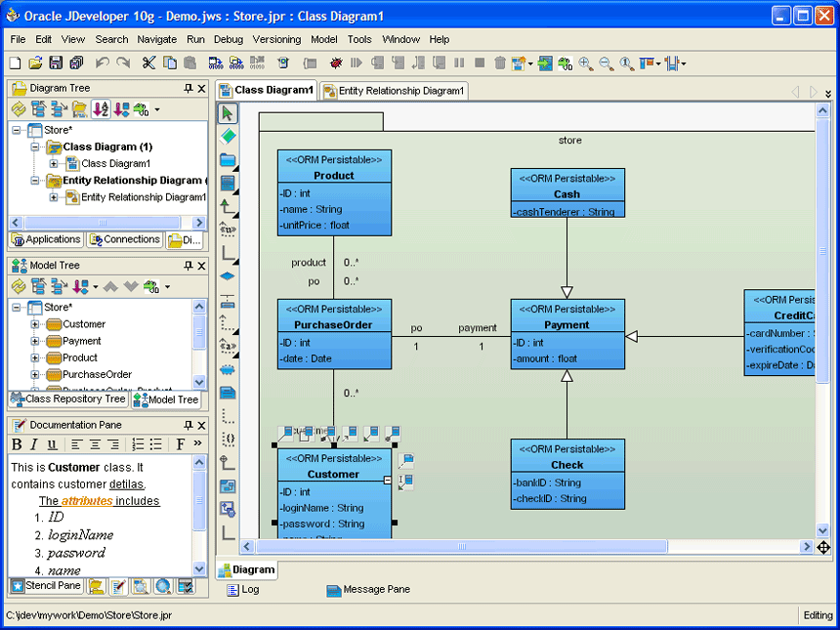
Task: Open the Stencil Pane tab
Action: (x=46, y=585)
